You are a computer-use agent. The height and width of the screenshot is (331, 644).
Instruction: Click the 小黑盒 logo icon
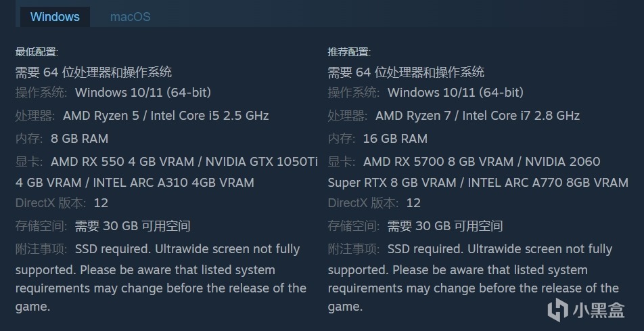click(558, 309)
